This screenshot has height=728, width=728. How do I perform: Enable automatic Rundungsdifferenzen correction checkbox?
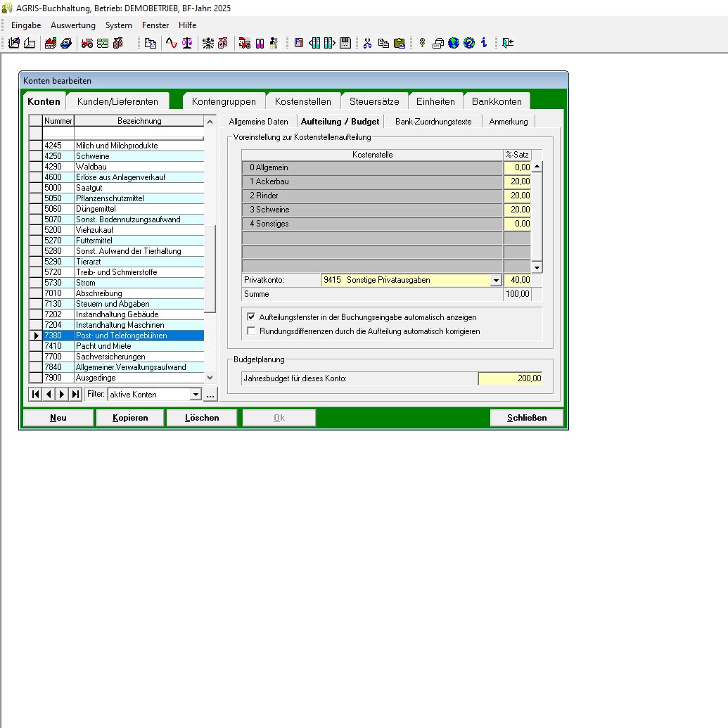[x=251, y=331]
